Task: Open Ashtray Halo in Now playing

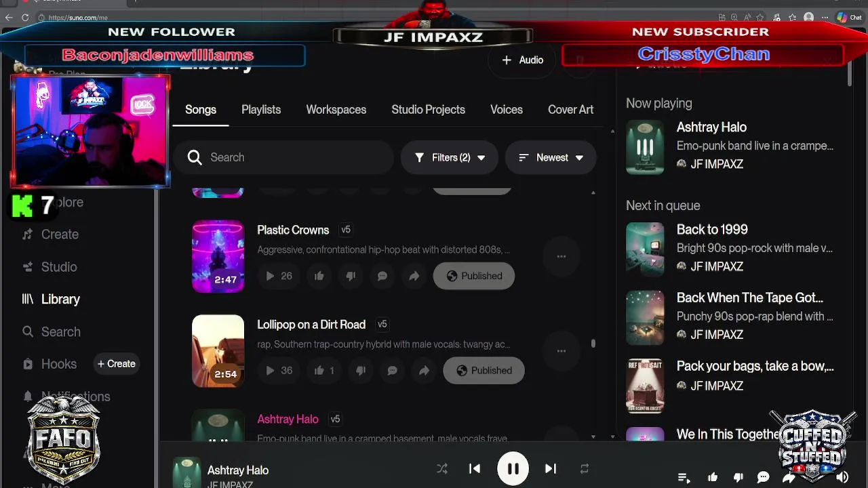Action: point(711,127)
